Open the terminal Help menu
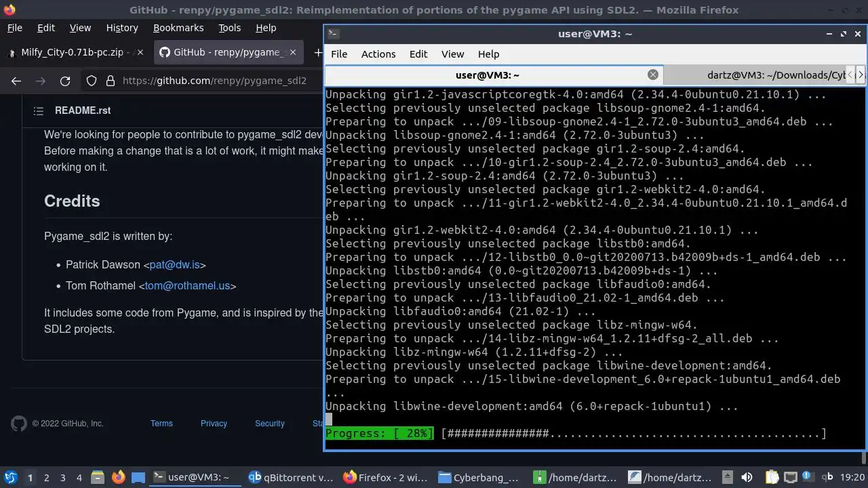Image resolution: width=868 pixels, height=488 pixels. click(488, 54)
